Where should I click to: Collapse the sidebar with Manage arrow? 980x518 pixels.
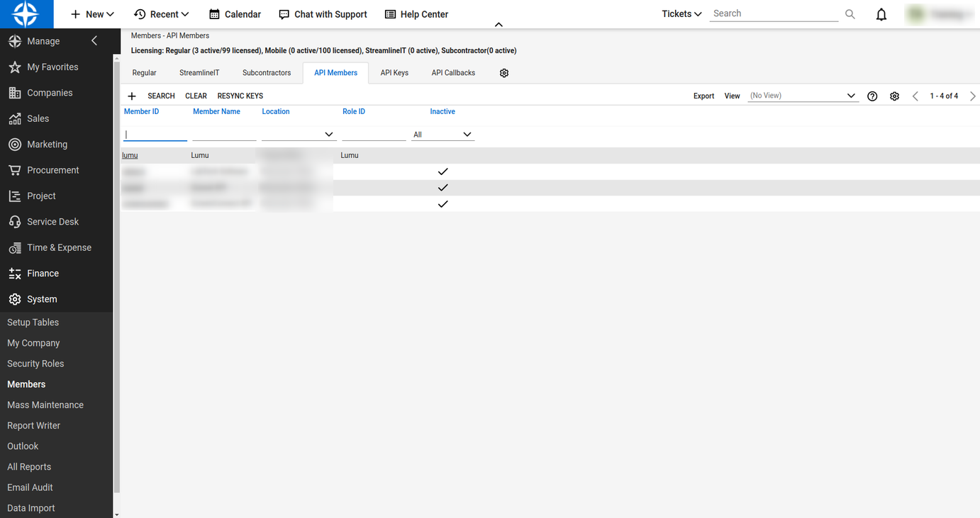tap(94, 41)
